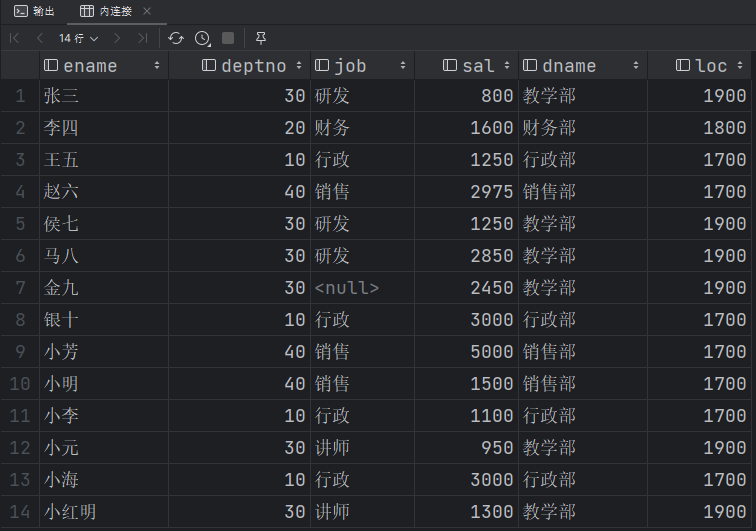Close the 内连接 tab
This screenshot has width=756, height=531.
pyautogui.click(x=147, y=11)
